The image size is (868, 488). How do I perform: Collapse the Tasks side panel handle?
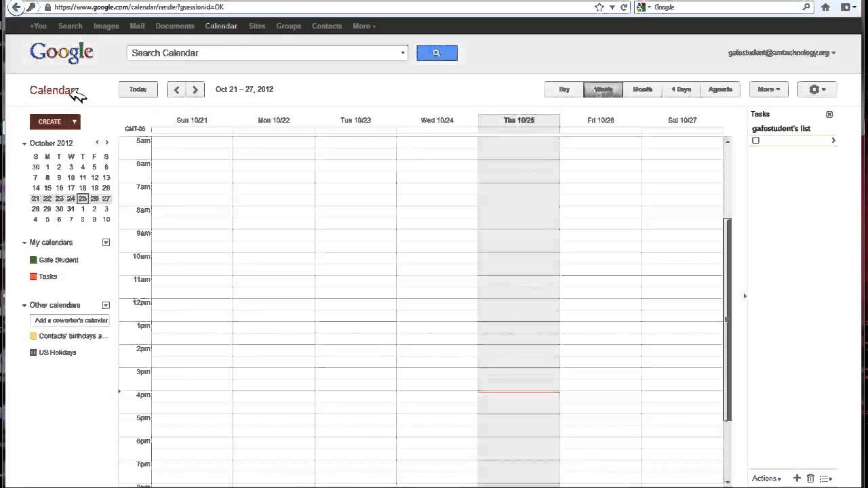click(745, 296)
